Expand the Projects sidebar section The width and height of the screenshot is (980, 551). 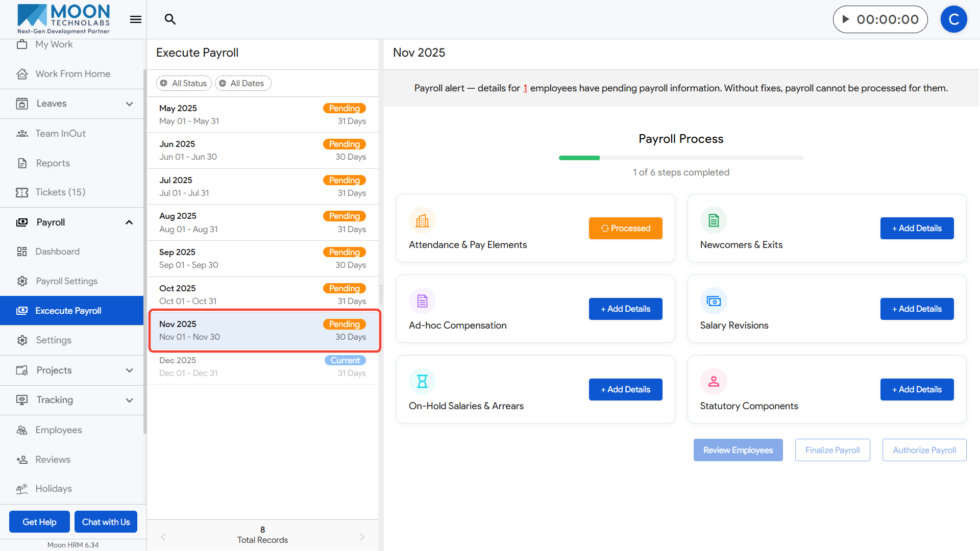click(x=129, y=370)
